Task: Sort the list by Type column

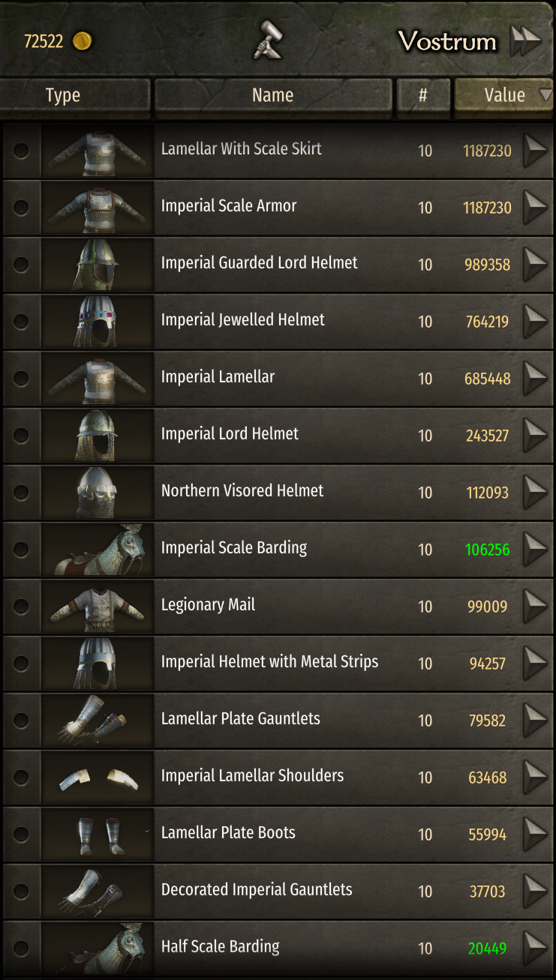Action: click(63, 95)
